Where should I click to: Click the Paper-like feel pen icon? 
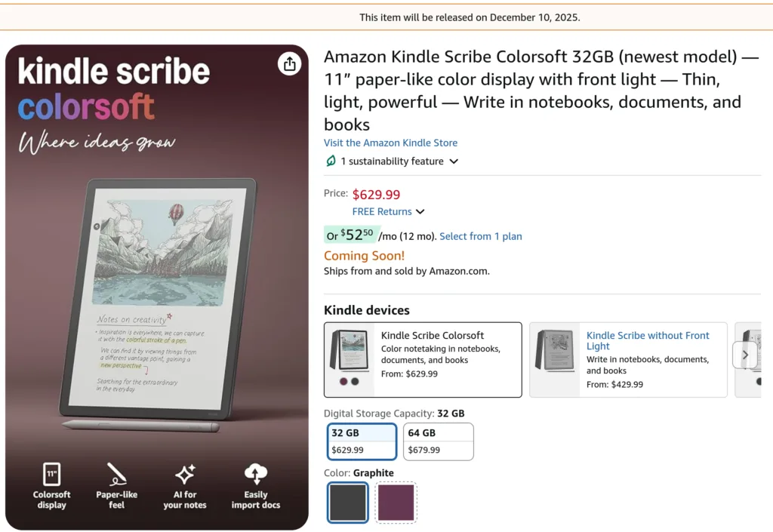116,474
